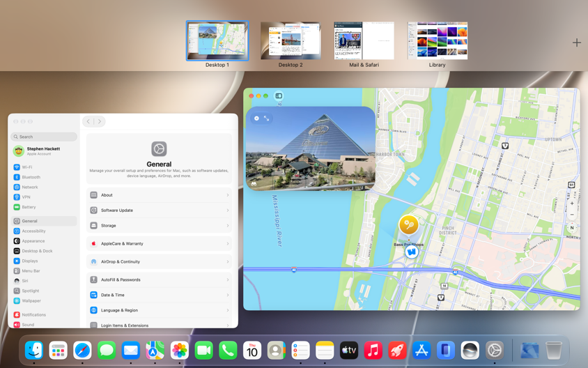
Task: Close the Look Around preview
Action: [x=256, y=118]
